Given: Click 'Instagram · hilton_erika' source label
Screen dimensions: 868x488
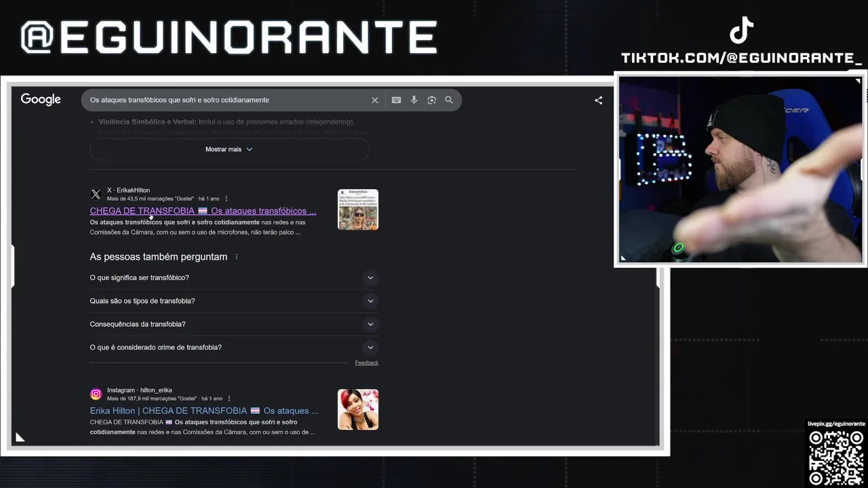Looking at the screenshot, I should (x=139, y=390).
